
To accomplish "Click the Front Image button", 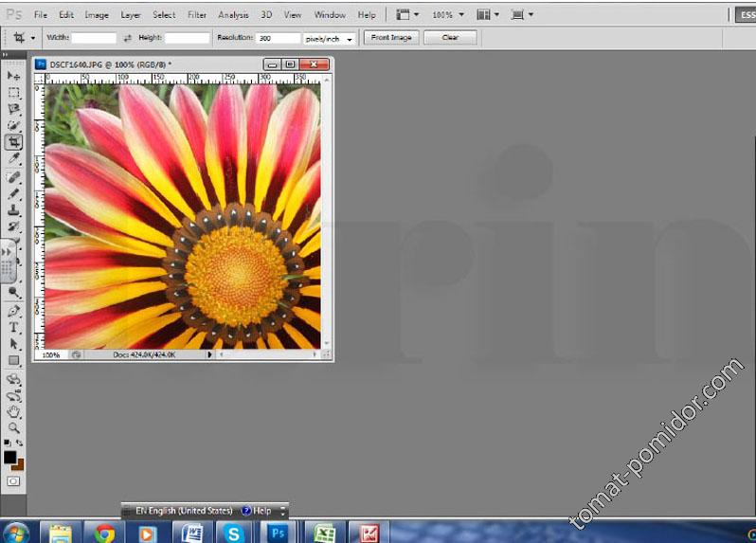I will tap(391, 38).
